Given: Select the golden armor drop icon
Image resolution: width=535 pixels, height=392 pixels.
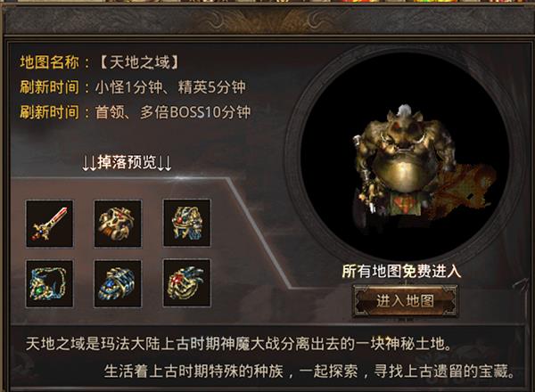Looking at the screenshot, I should [118, 224].
